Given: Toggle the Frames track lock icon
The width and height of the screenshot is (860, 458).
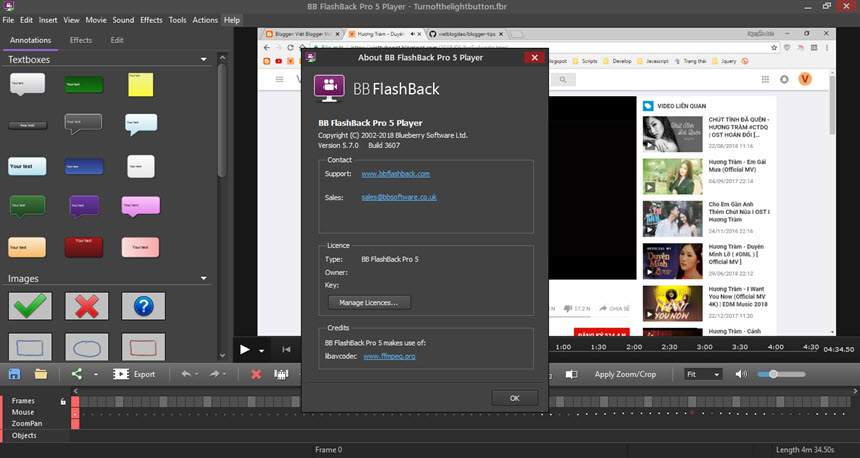Looking at the screenshot, I should [x=63, y=401].
